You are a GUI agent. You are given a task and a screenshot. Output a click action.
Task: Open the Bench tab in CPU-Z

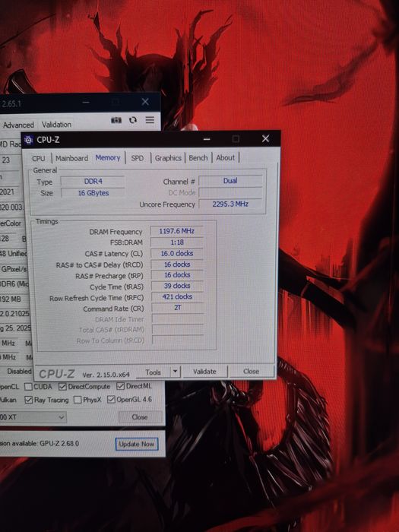coord(198,158)
